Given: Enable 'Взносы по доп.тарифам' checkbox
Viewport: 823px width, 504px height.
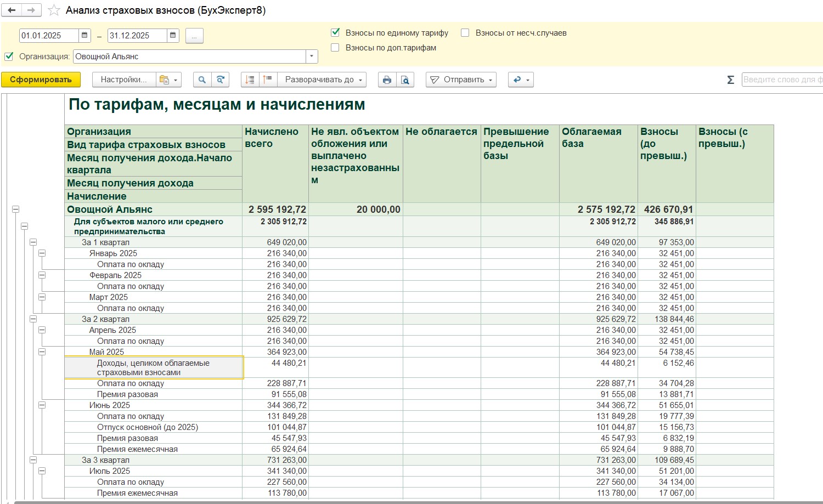Looking at the screenshot, I should coord(335,48).
